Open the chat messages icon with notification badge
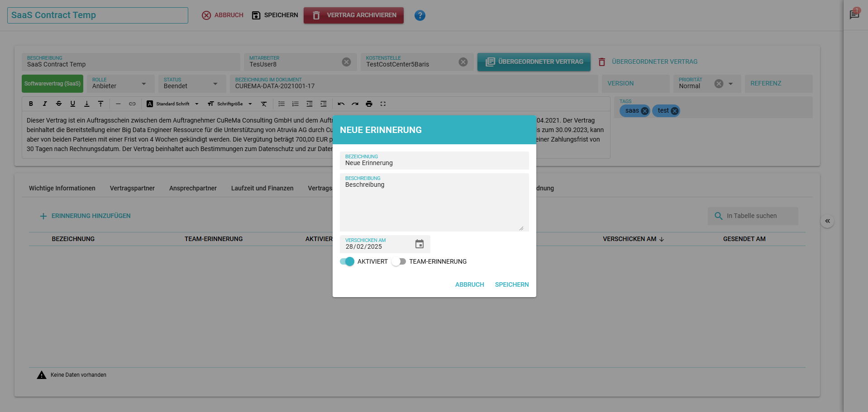Viewport: 868px width, 412px height. tap(854, 14)
